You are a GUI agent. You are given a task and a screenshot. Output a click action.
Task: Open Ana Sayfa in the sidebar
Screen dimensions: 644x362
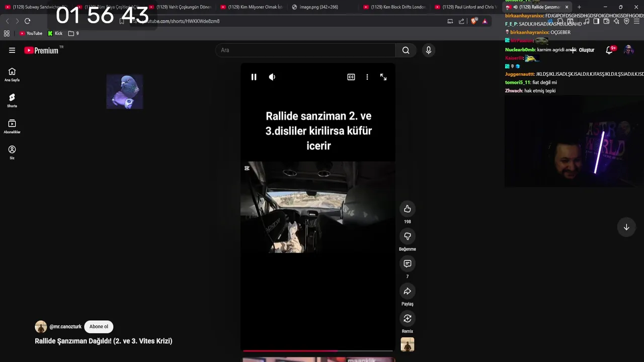tap(12, 74)
